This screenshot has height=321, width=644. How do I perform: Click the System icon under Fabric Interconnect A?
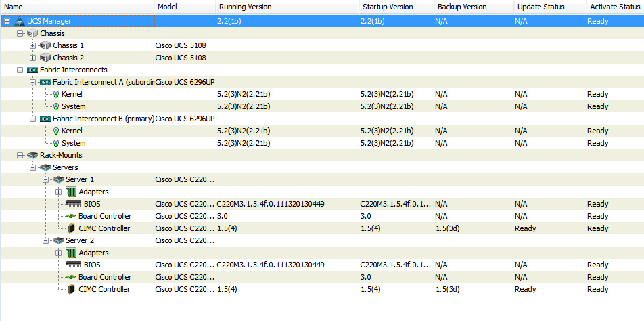(x=56, y=107)
